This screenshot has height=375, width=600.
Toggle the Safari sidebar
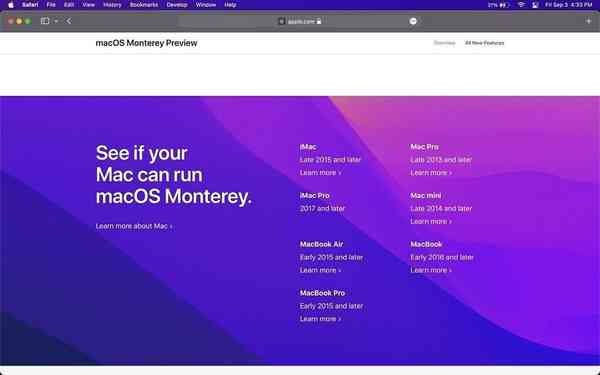pos(45,21)
